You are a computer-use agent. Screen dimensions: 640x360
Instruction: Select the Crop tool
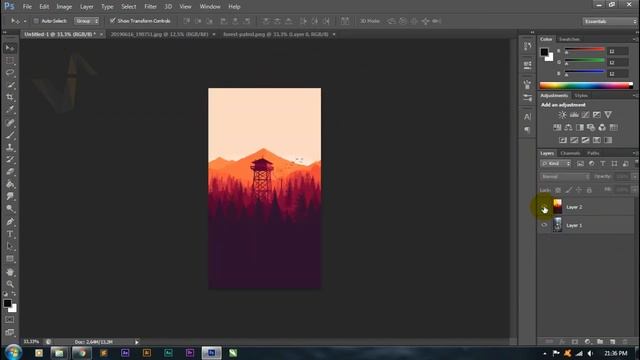[10, 98]
